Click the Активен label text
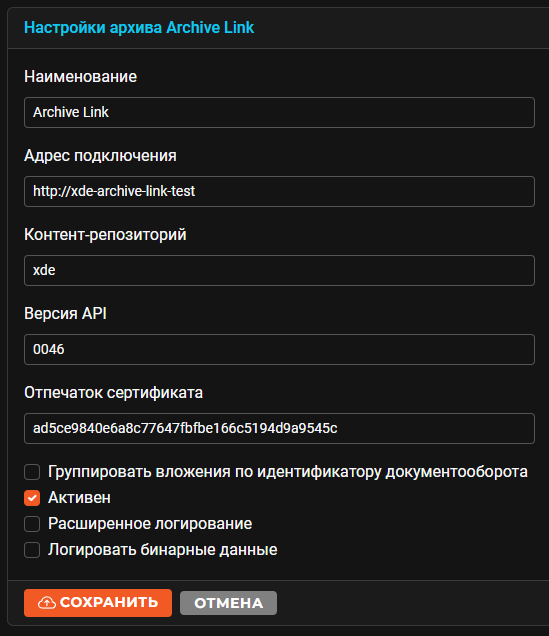 pos(79,498)
